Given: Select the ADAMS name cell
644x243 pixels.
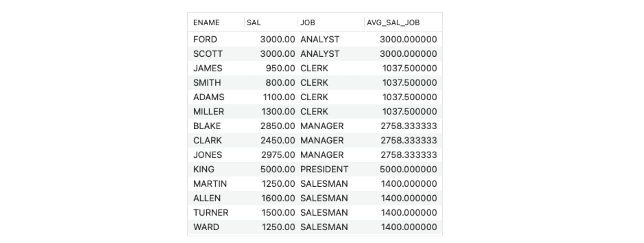Looking at the screenshot, I should click(x=209, y=97).
